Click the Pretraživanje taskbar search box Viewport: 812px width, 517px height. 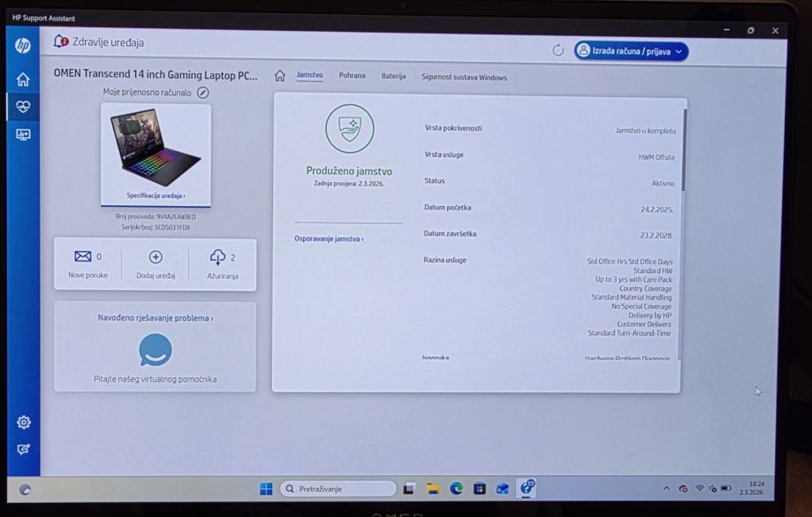pos(338,489)
